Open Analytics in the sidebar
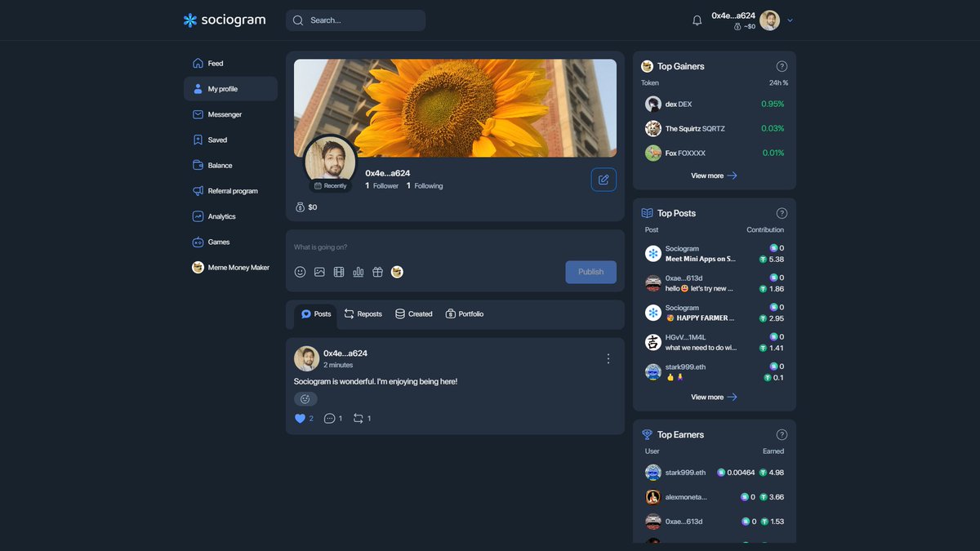 tap(230, 216)
